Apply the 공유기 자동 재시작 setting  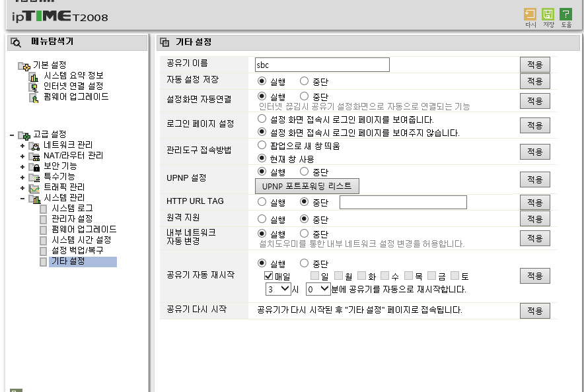535,276
